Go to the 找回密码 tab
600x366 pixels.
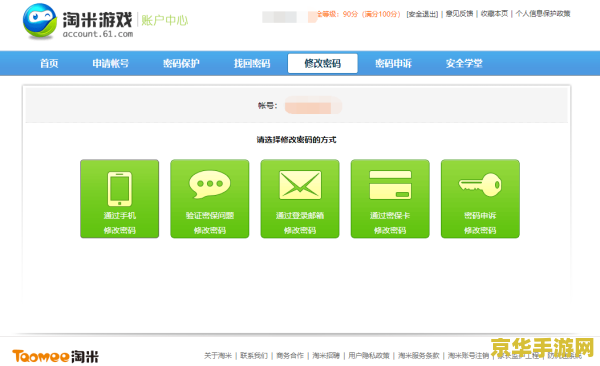coord(252,63)
